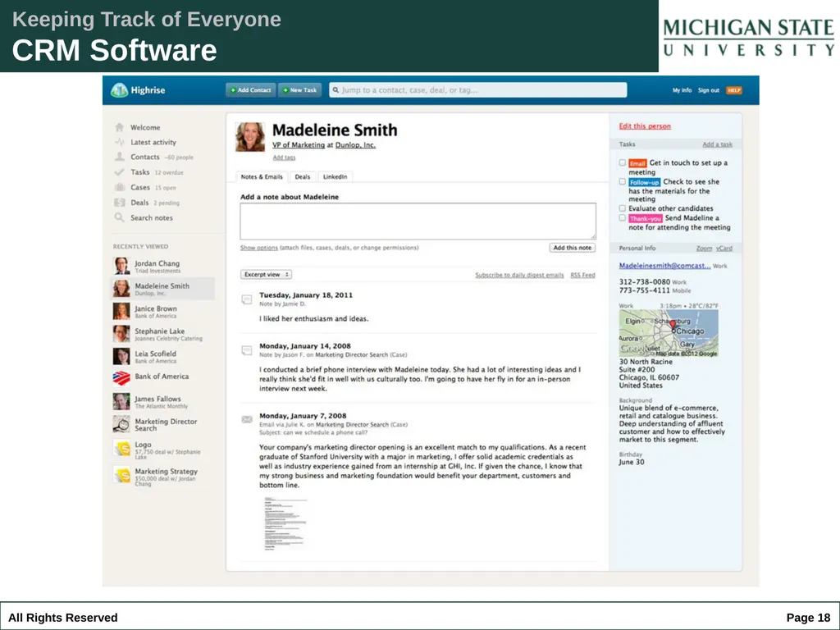The height and width of the screenshot is (630, 840).
Task: Click the Tasks checkmark icon
Action: (x=119, y=172)
